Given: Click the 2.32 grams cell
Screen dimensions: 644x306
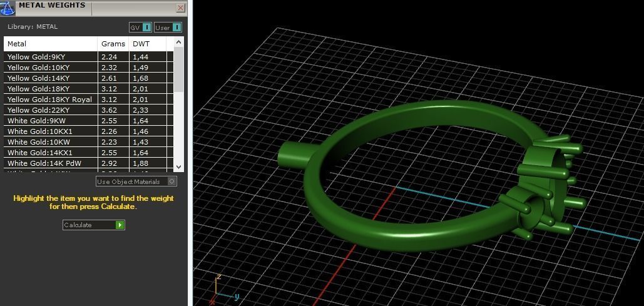Looking at the screenshot, I should tap(113, 68).
